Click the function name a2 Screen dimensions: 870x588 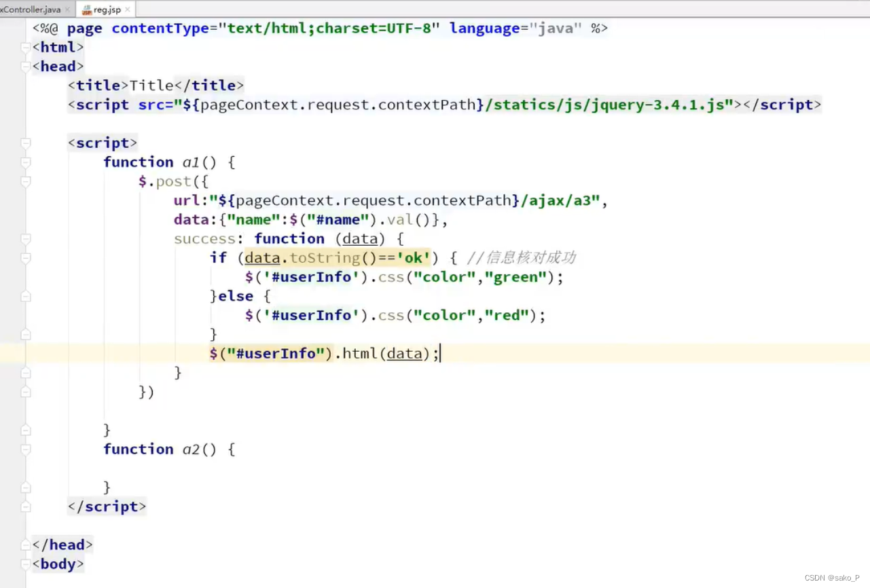point(192,449)
